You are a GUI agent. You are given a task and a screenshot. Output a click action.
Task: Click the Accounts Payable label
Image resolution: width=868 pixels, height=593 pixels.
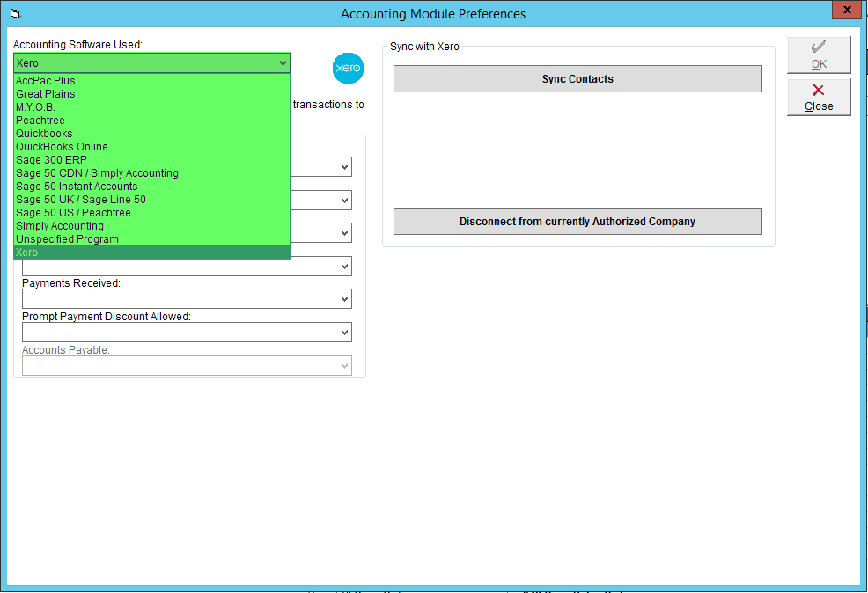(x=66, y=350)
